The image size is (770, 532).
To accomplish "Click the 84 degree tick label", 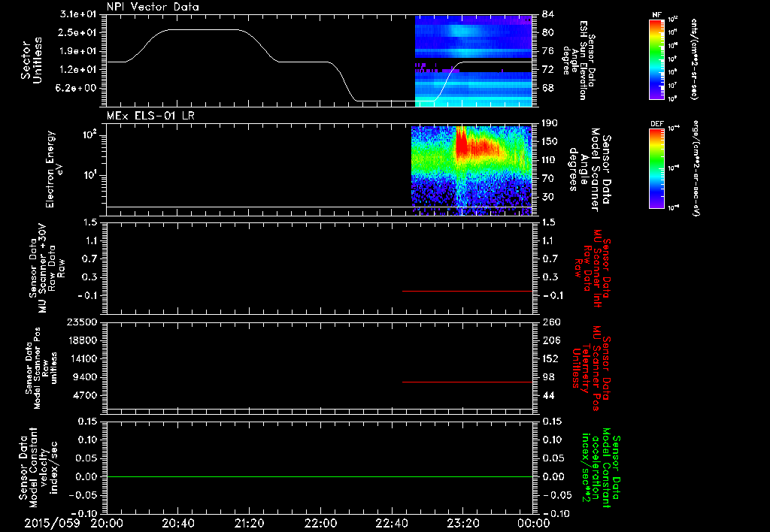I will click(x=547, y=14).
